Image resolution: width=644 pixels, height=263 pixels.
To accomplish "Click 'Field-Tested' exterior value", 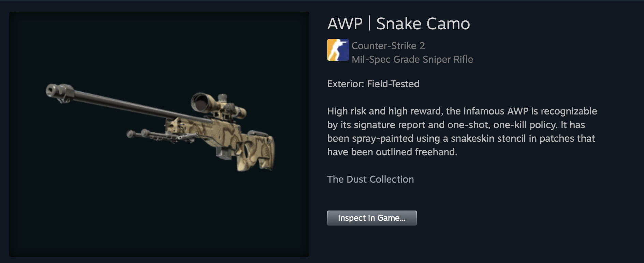I will tap(393, 84).
